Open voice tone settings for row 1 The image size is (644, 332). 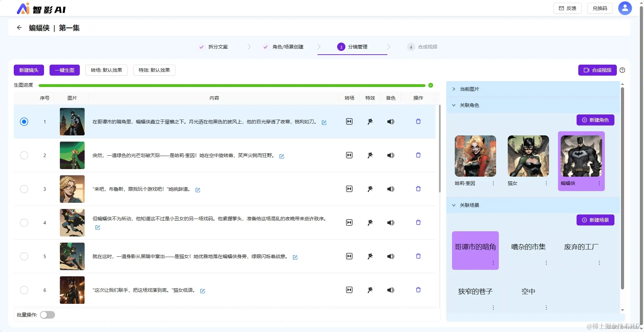tap(391, 121)
